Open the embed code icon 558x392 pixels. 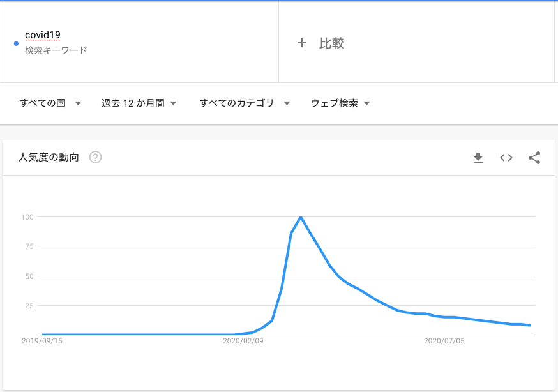(x=506, y=158)
